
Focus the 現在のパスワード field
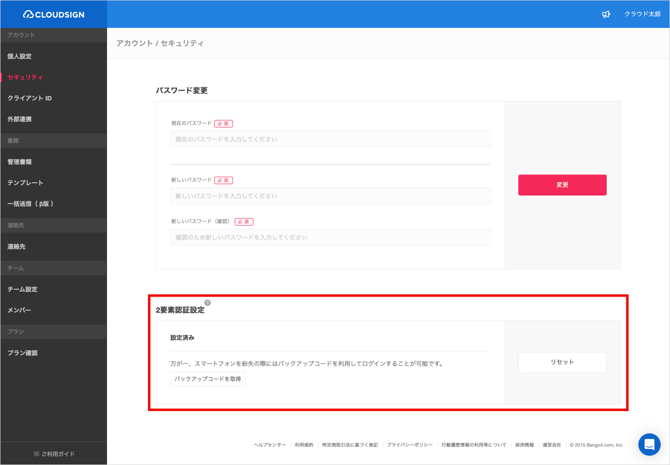coord(330,139)
